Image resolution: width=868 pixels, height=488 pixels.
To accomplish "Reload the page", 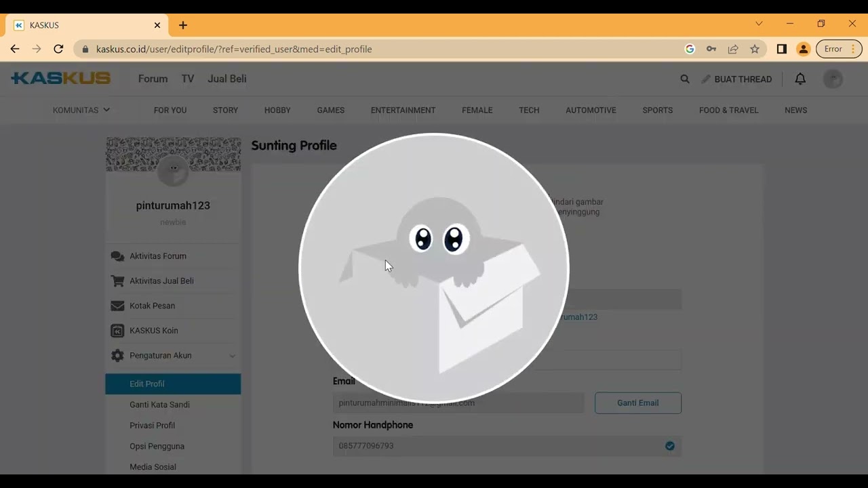I will 58,49.
